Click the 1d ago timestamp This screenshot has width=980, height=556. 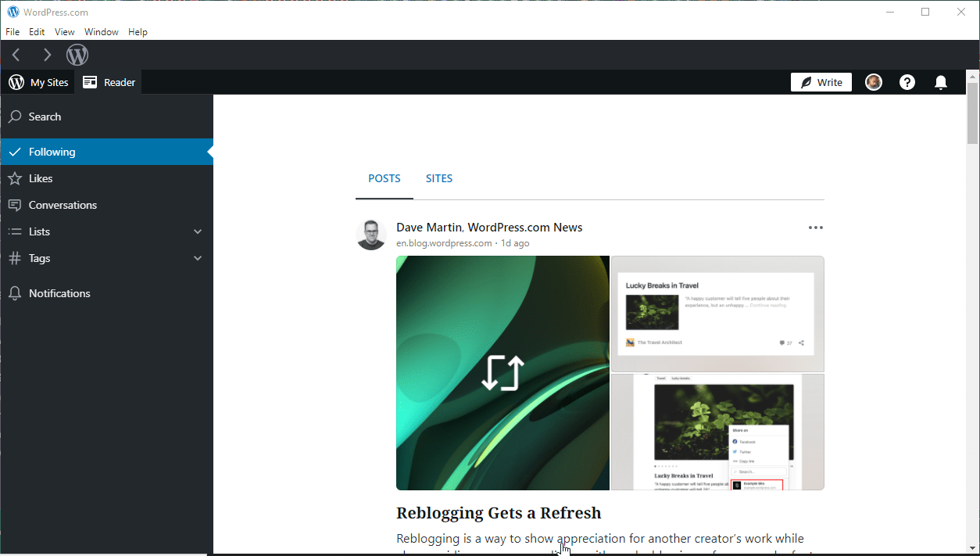click(515, 243)
